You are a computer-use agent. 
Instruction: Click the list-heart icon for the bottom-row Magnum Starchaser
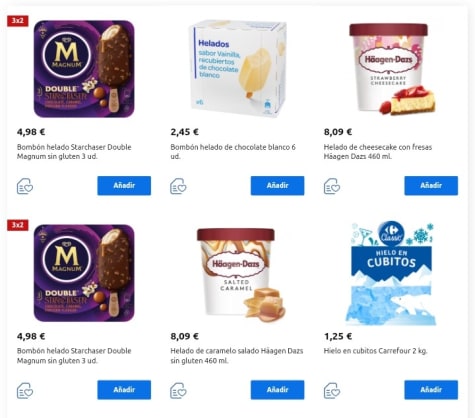25,390
